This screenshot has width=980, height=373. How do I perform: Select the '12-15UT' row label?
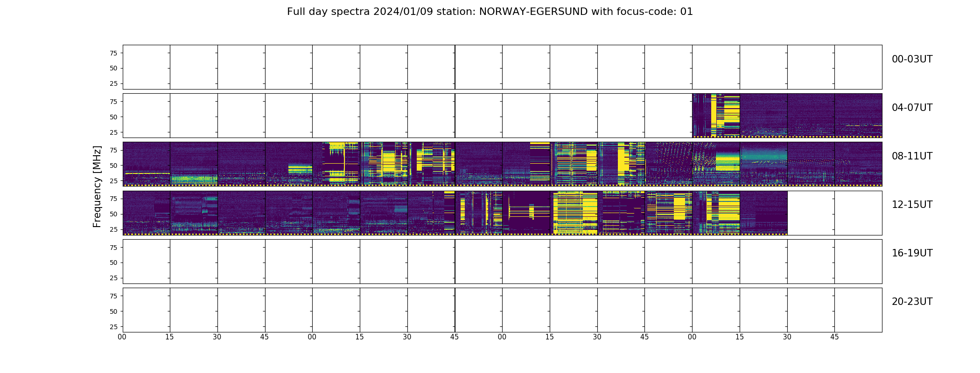912,205
